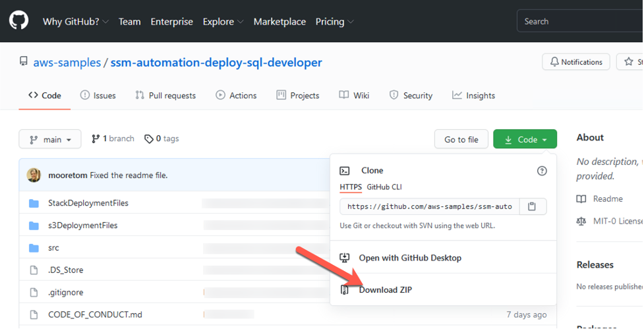Viewport: 644px width, 329px height.
Task: Click the Star icon button
Action: click(629, 62)
